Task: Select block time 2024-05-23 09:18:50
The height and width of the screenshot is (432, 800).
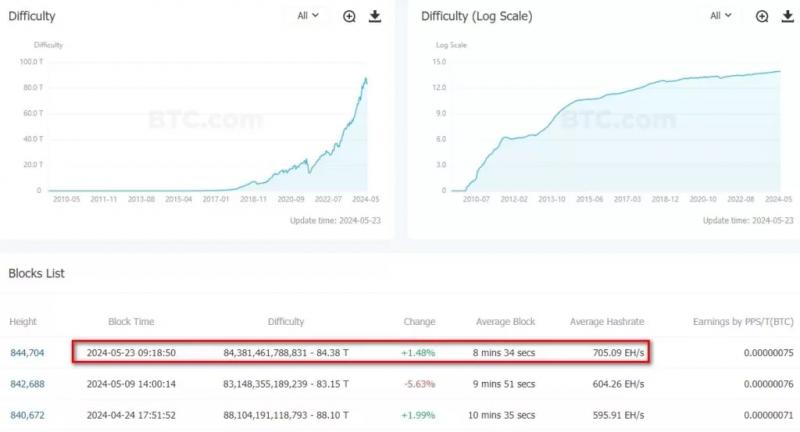Action: tap(131, 352)
